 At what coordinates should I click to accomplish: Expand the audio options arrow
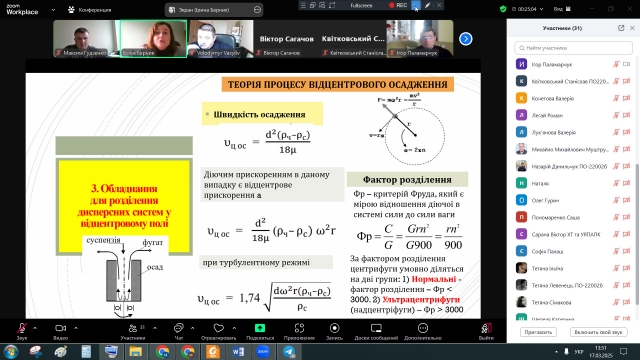[x=35, y=328]
